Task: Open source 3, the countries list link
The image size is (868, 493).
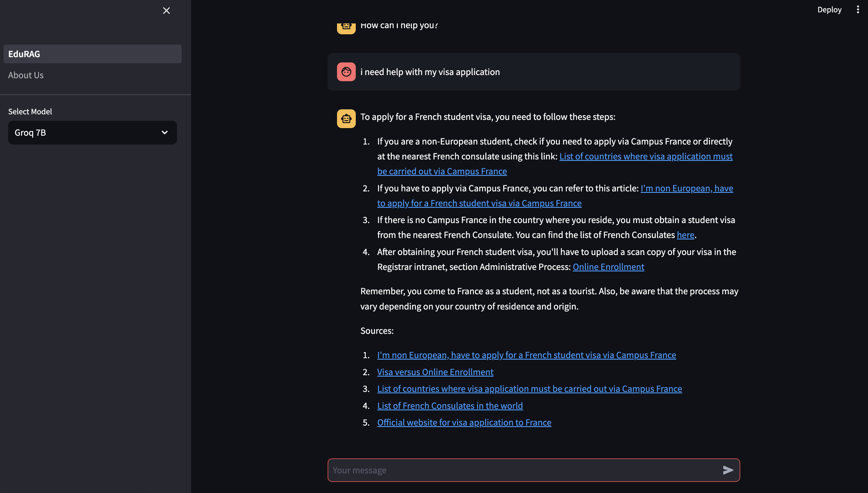Action: pyautogui.click(x=529, y=389)
